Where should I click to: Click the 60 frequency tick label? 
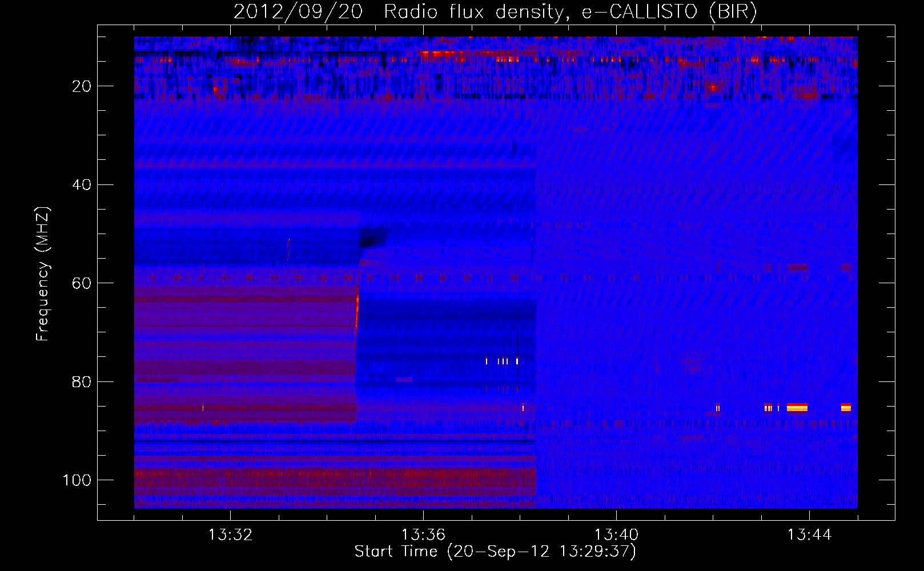(x=82, y=283)
